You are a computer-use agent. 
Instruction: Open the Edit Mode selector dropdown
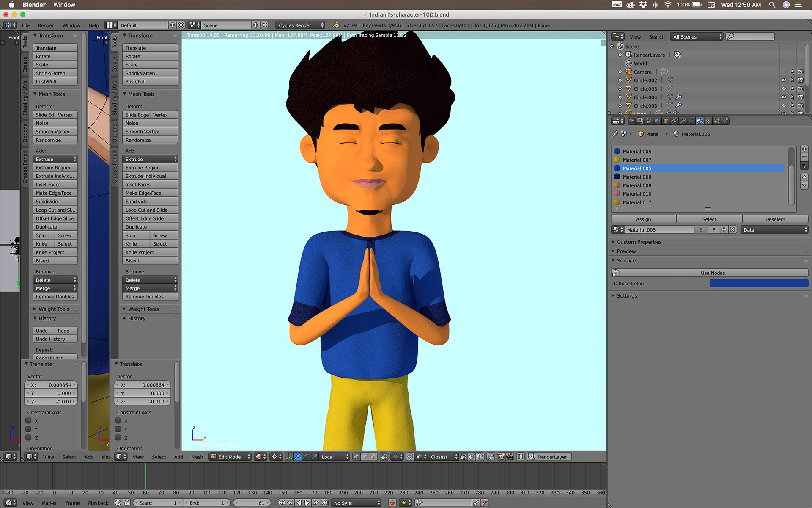[x=230, y=457]
